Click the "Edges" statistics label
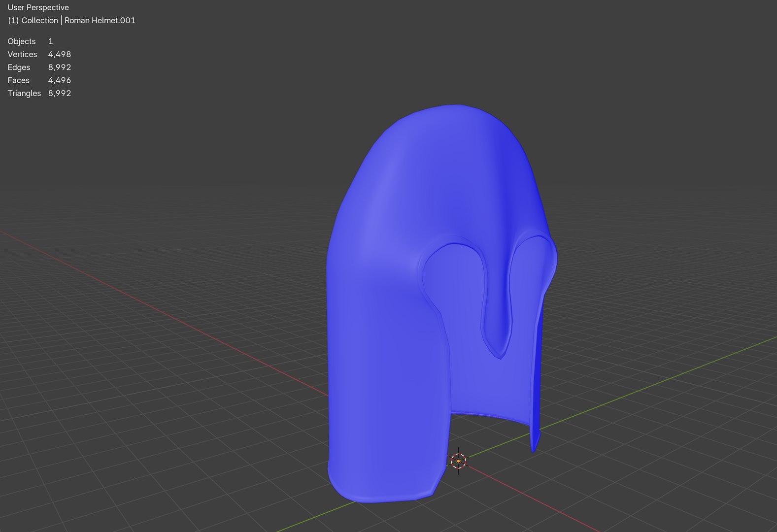This screenshot has height=532, width=777. (x=19, y=67)
